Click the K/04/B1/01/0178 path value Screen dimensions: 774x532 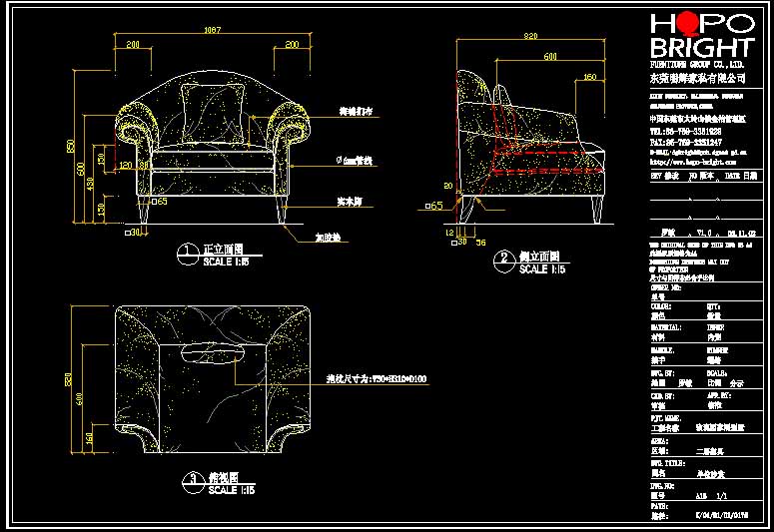tap(722, 515)
